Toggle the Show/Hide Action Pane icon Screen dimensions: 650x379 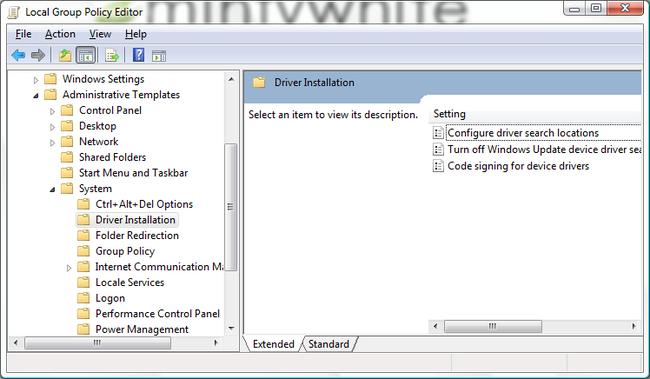[159, 56]
